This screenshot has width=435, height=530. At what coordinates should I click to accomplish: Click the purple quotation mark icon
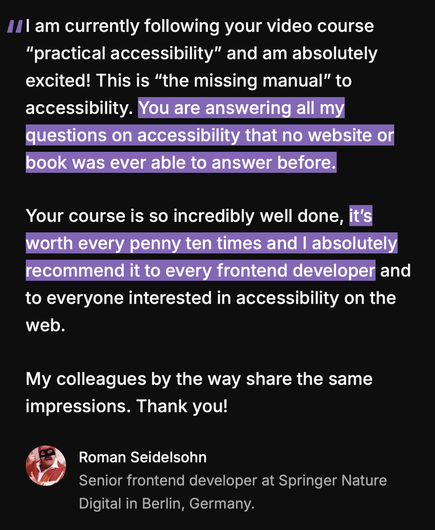(15, 26)
